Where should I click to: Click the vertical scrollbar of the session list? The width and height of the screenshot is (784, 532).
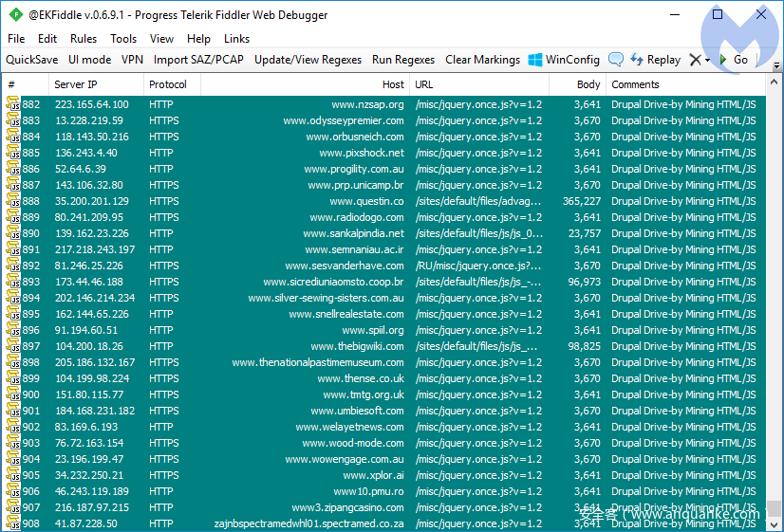pos(775,284)
